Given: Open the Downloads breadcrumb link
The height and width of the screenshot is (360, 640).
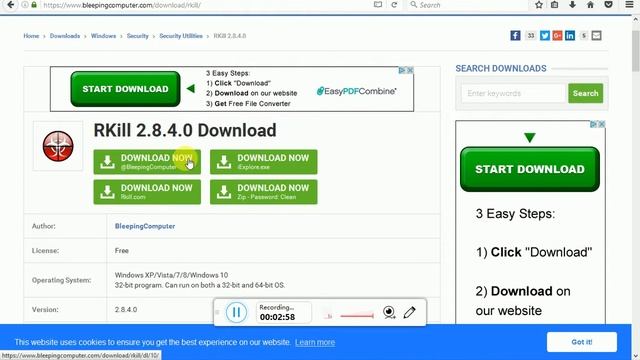Looking at the screenshot, I should click(x=65, y=36).
